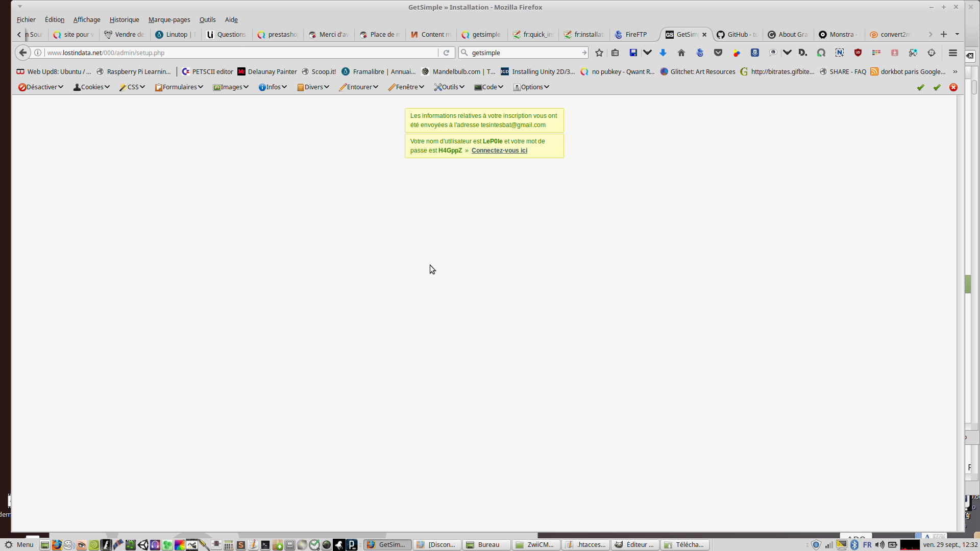Viewport: 980px width, 551px height.
Task: Reload the page with refresh icon
Action: [x=446, y=53]
